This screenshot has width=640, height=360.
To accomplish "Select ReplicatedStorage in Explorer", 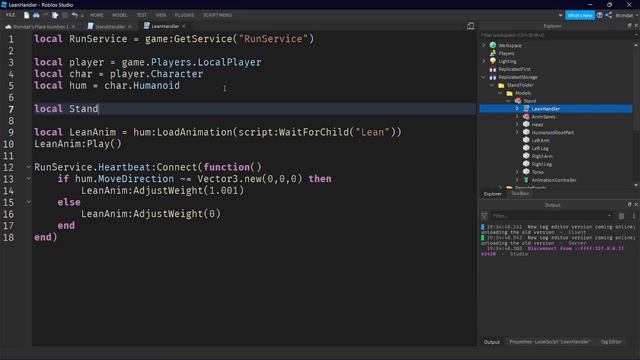I will (518, 77).
